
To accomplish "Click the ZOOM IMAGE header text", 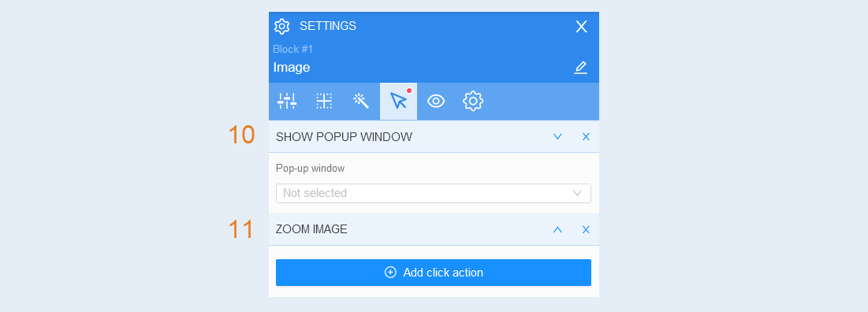I will tap(311, 229).
